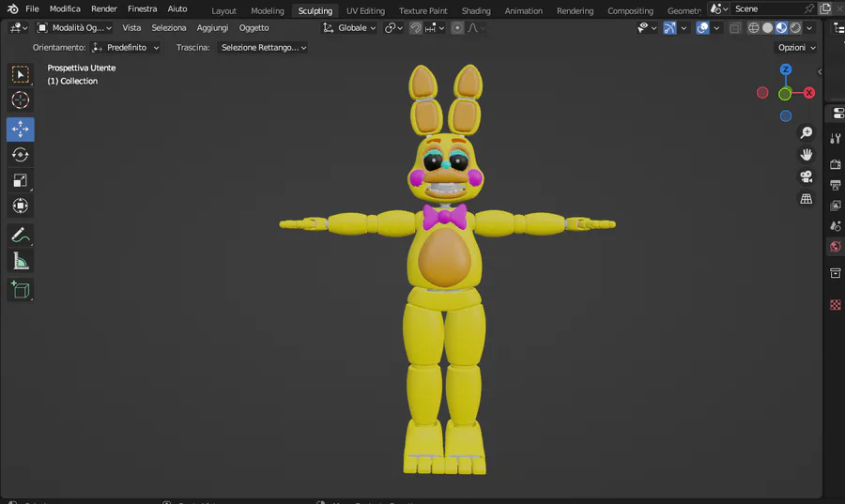Open the snapping options dropdown
Screen dimensions: 845x504
(x=435, y=28)
